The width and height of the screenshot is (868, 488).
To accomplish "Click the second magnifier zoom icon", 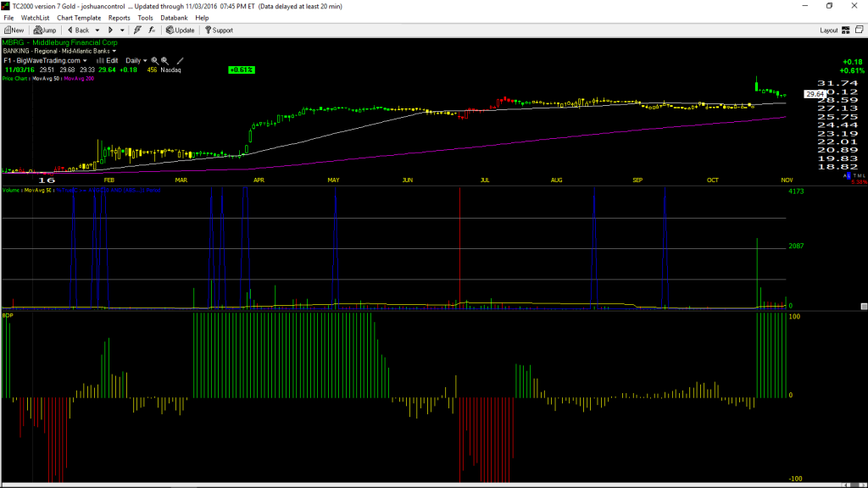I will tap(165, 61).
